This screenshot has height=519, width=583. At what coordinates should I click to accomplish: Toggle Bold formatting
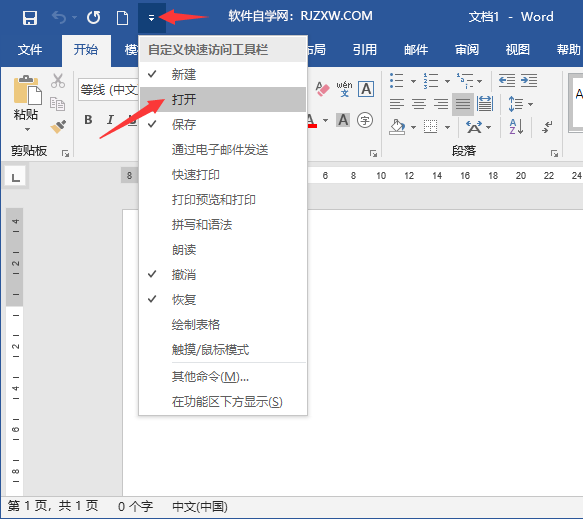pyautogui.click(x=88, y=120)
